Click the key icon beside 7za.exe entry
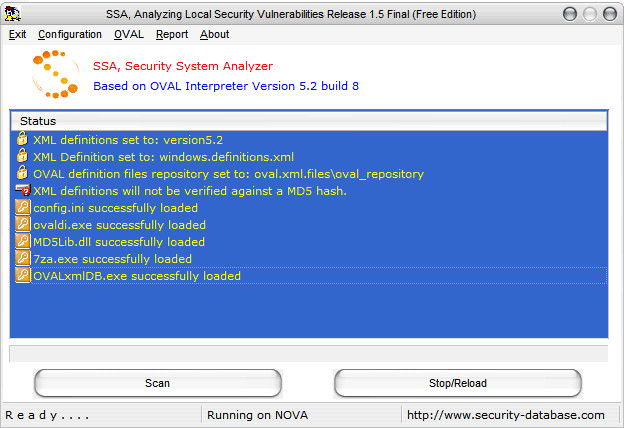 [x=23, y=258]
